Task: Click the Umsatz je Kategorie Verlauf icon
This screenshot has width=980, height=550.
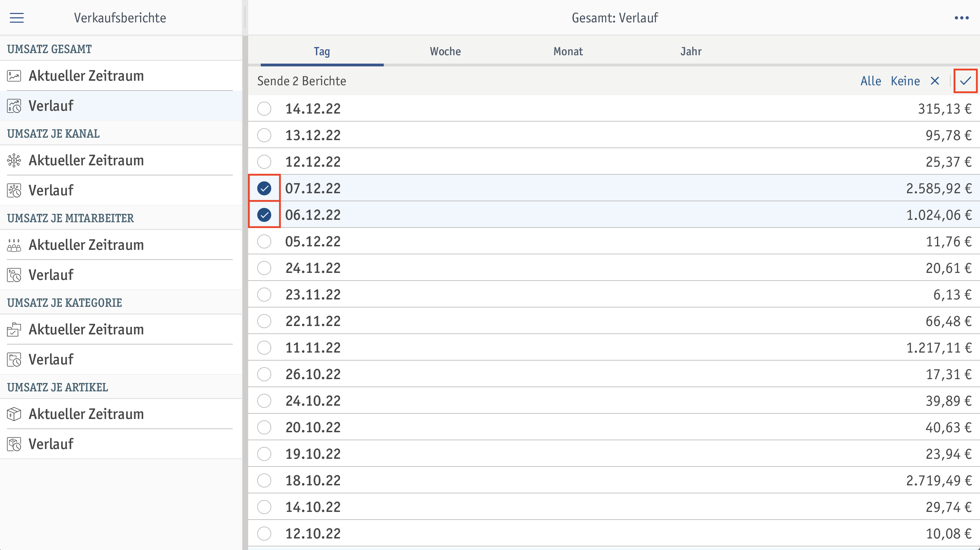Action: [x=14, y=360]
